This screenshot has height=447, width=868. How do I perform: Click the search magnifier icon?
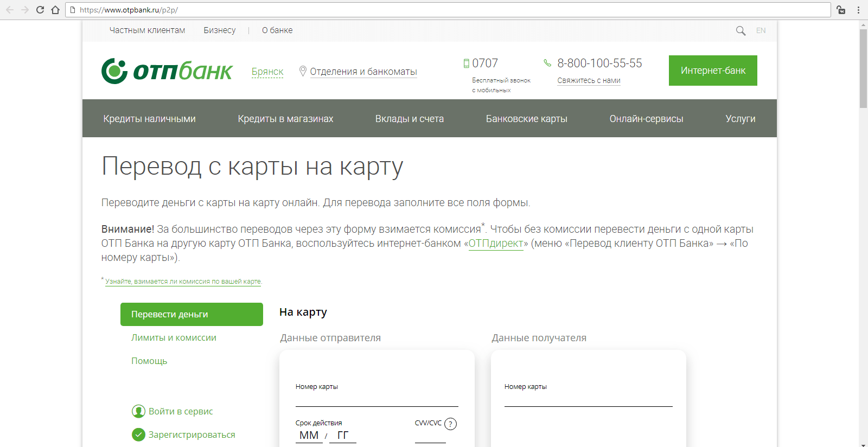tap(741, 31)
